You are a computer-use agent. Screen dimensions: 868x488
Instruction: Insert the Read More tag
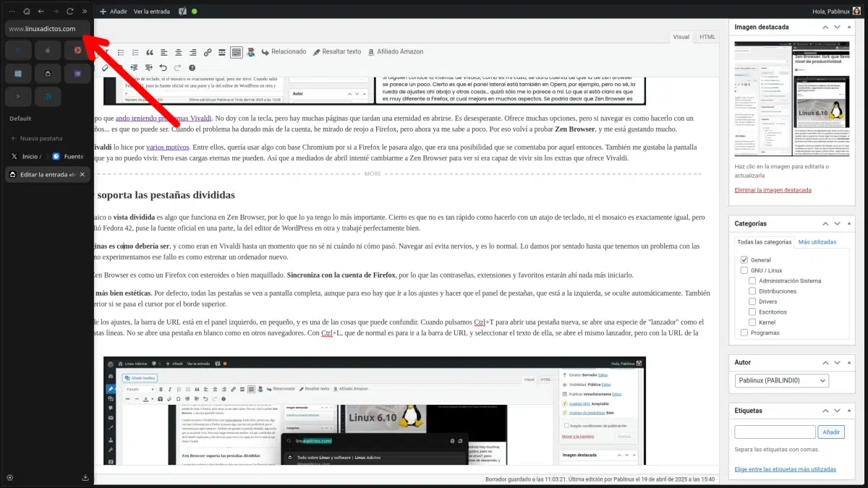pyautogui.click(x=222, y=53)
